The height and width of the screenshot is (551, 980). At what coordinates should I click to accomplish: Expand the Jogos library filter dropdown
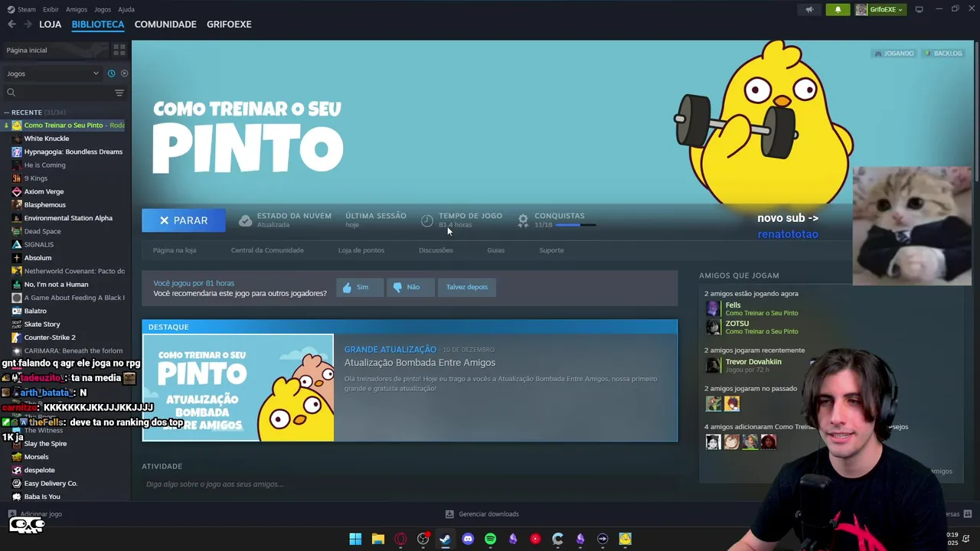(53, 73)
